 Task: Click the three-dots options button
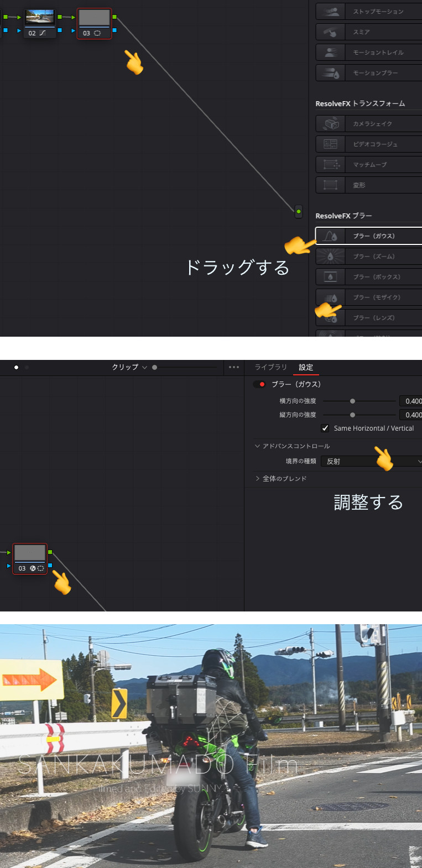click(234, 367)
